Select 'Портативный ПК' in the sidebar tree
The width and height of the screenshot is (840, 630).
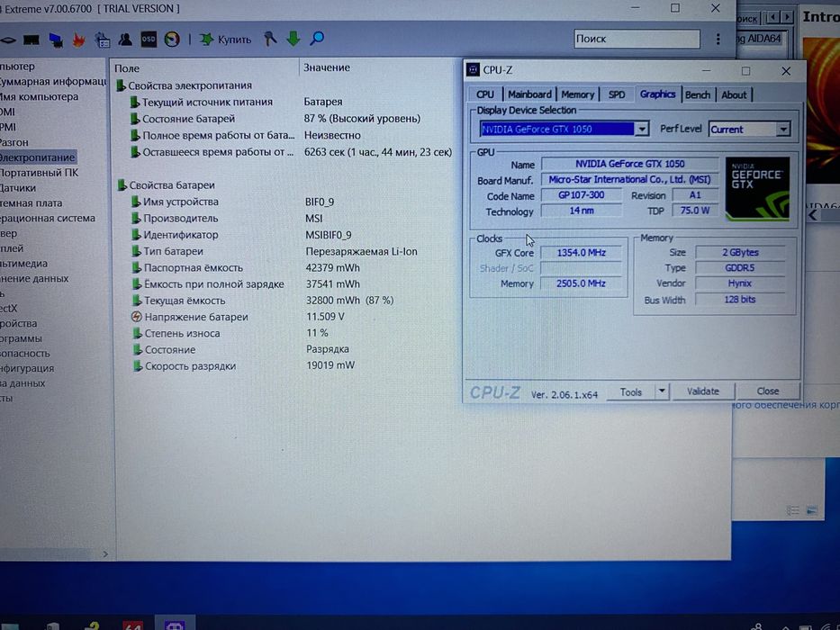(39, 173)
